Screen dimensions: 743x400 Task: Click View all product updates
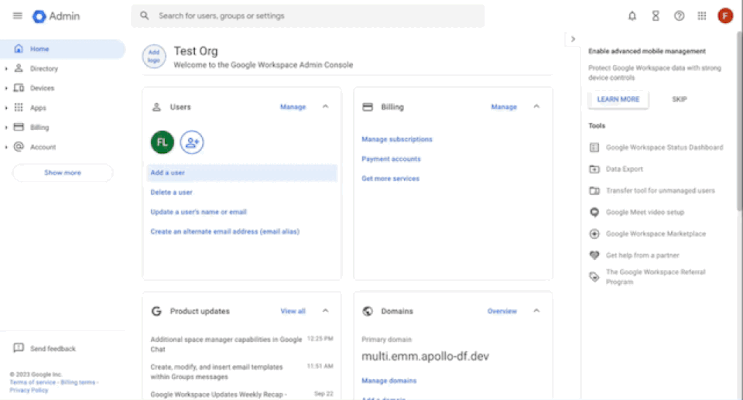(293, 311)
